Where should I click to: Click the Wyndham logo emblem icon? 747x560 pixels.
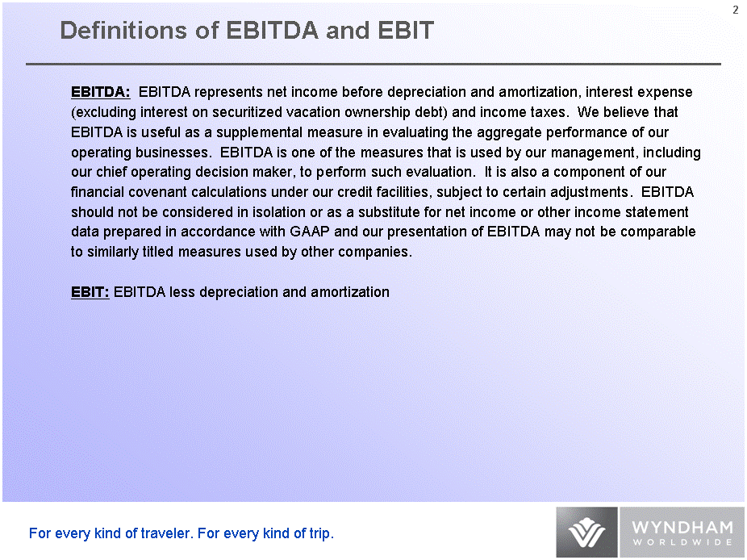pos(586,533)
